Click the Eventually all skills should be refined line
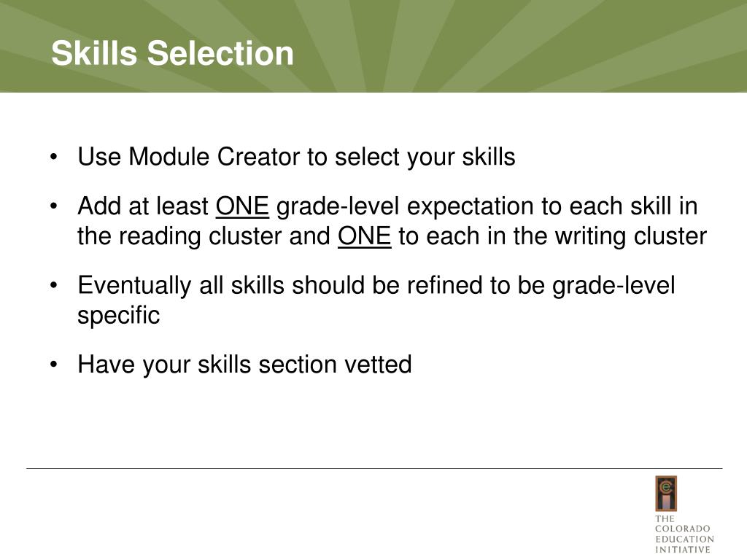 coord(376,285)
